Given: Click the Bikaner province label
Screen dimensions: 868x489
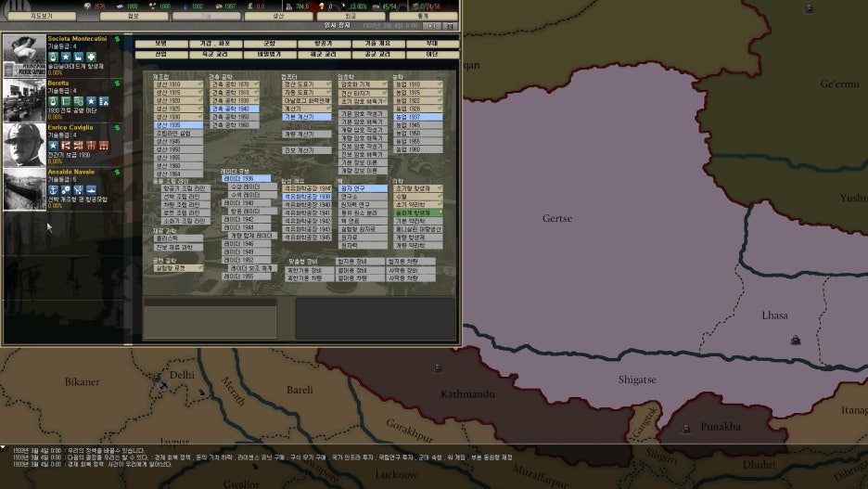Looking at the screenshot, I should click(82, 381).
